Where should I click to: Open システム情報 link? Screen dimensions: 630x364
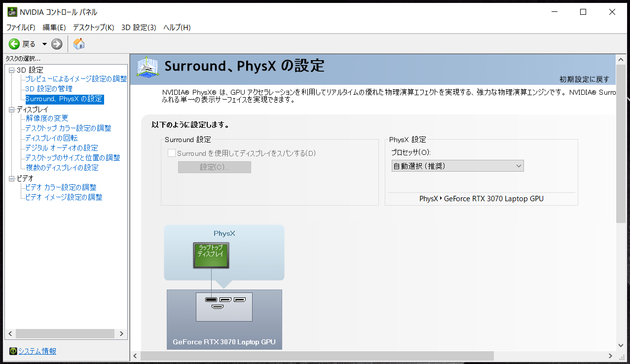point(37,351)
